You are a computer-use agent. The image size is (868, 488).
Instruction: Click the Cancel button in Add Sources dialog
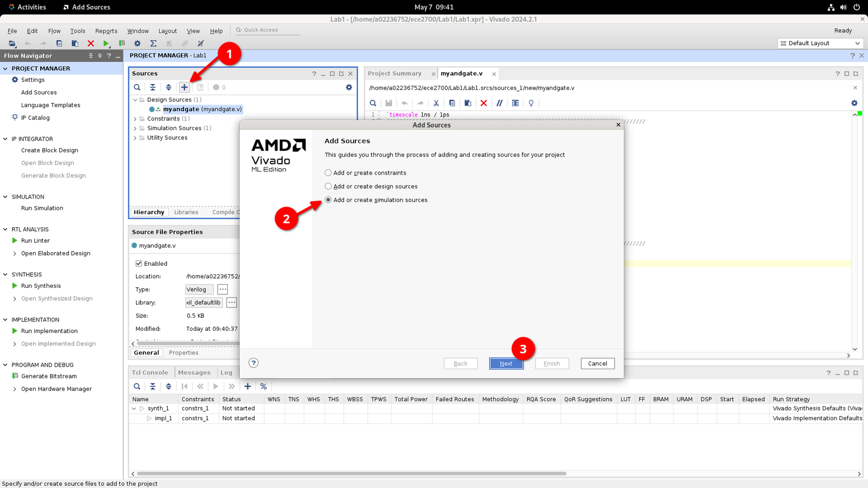[597, 364]
